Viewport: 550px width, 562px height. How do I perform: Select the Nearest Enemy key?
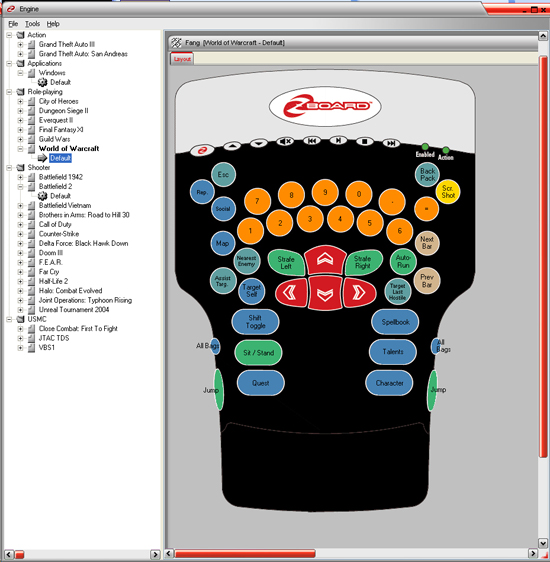[x=247, y=261]
